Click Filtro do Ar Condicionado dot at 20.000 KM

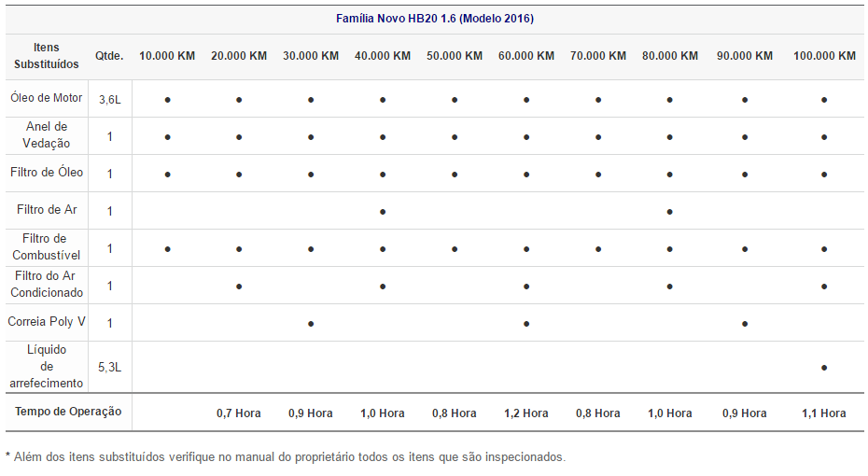coord(239,287)
